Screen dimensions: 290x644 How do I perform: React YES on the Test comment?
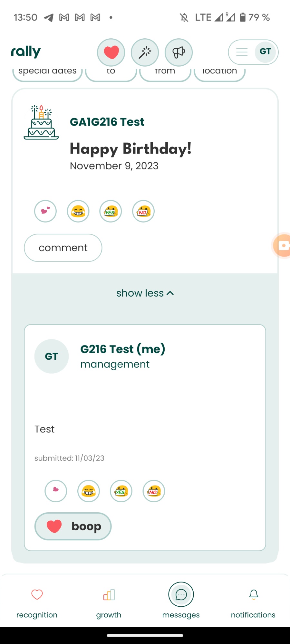click(x=121, y=491)
